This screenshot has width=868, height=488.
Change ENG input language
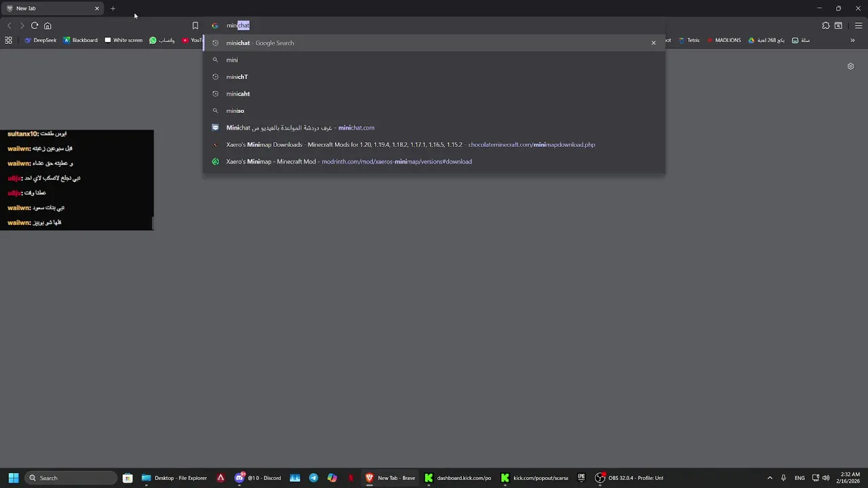click(800, 478)
